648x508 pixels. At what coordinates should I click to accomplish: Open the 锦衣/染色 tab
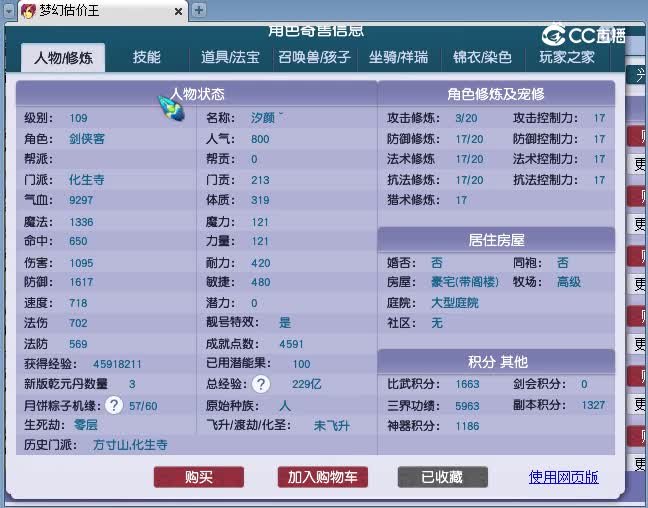coord(482,57)
